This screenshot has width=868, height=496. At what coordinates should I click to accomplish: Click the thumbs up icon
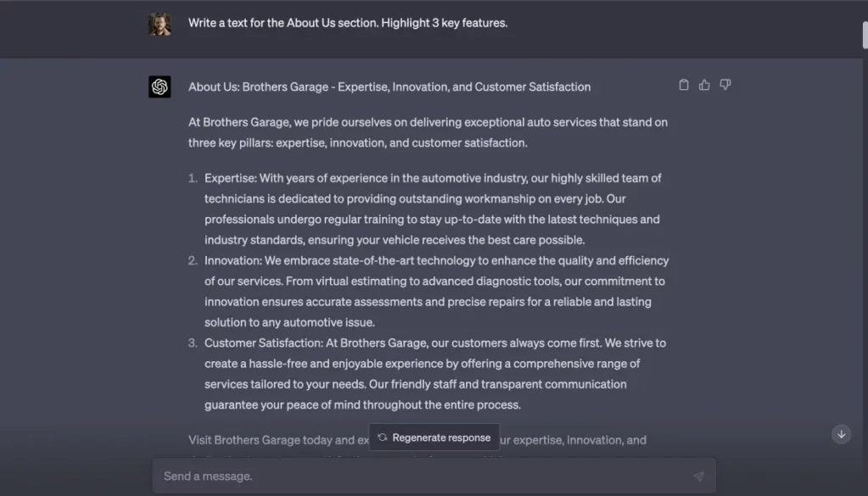(x=704, y=85)
